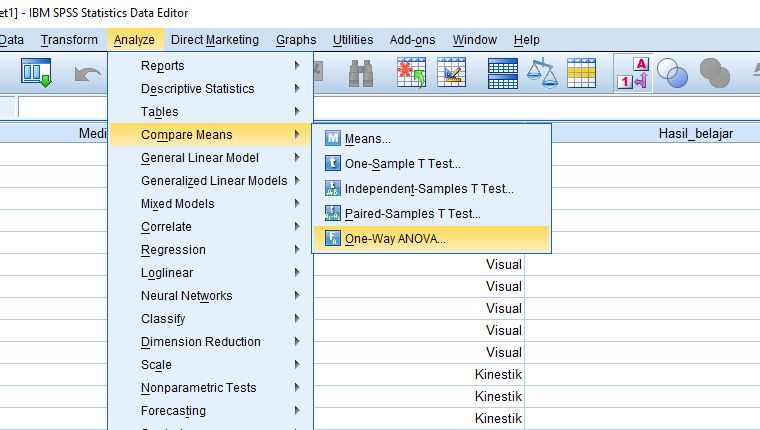Click the Show All Variables grey circles icon
This screenshot has width=760, height=430.
click(x=715, y=73)
